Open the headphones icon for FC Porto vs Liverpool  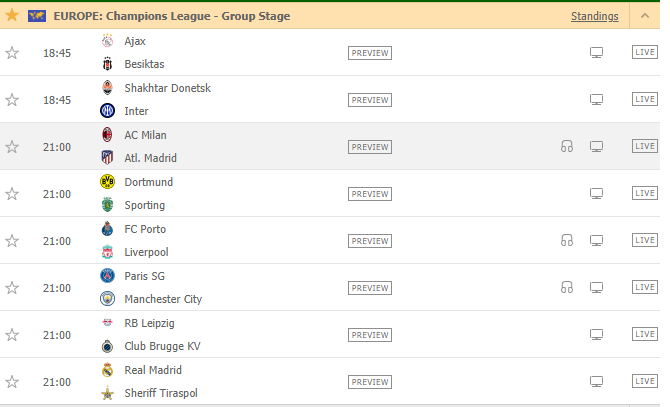(567, 240)
